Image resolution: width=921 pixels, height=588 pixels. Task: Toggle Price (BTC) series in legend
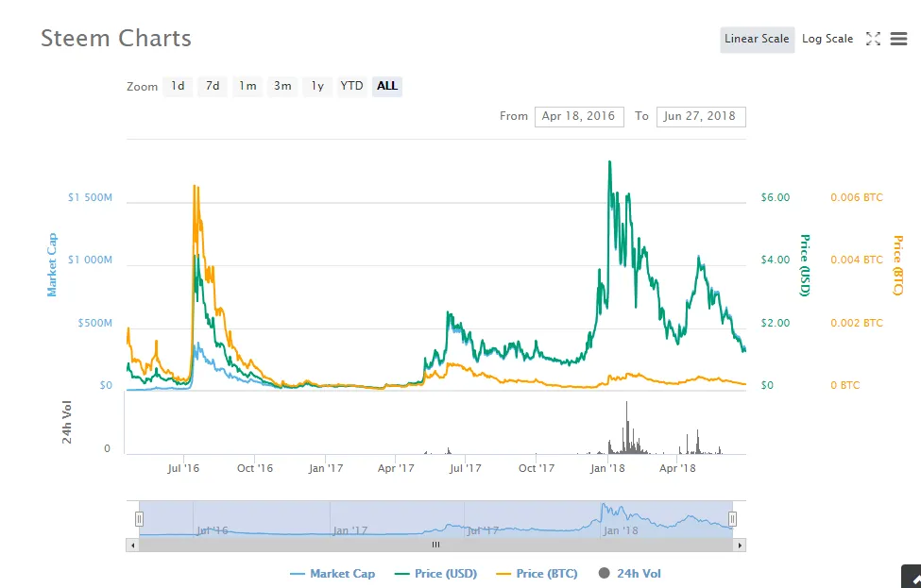pos(537,574)
